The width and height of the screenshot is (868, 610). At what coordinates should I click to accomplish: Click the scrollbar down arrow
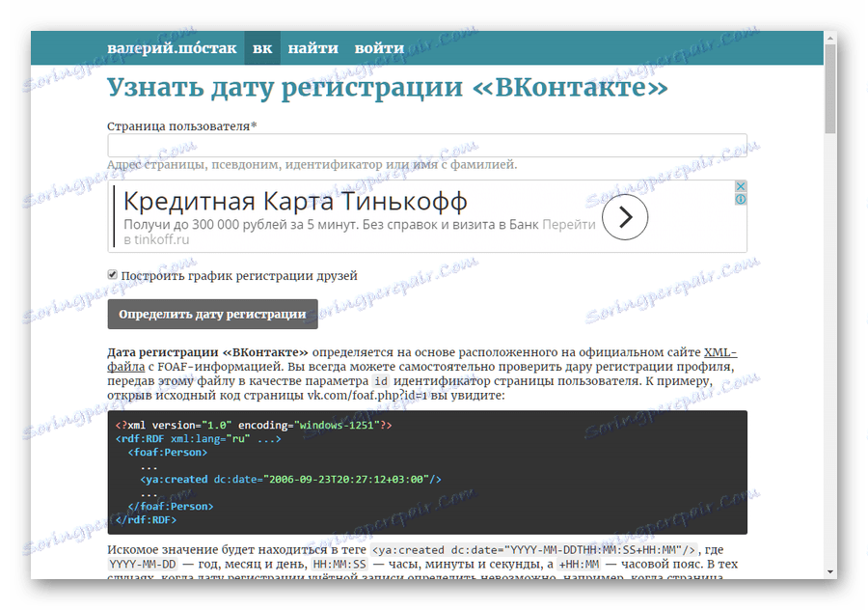coord(829,571)
